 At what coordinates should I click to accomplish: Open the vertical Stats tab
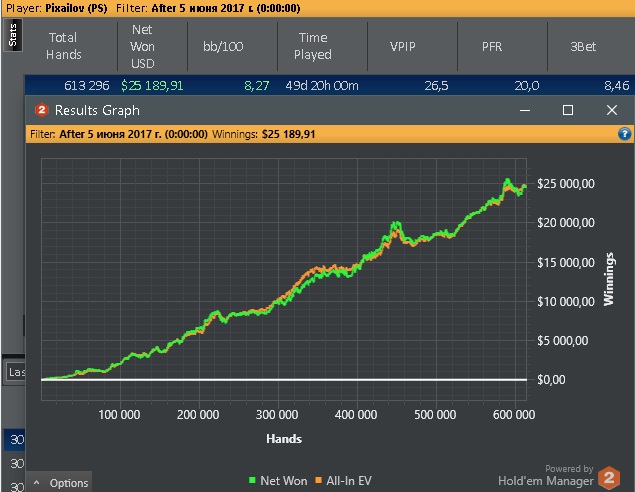point(13,35)
